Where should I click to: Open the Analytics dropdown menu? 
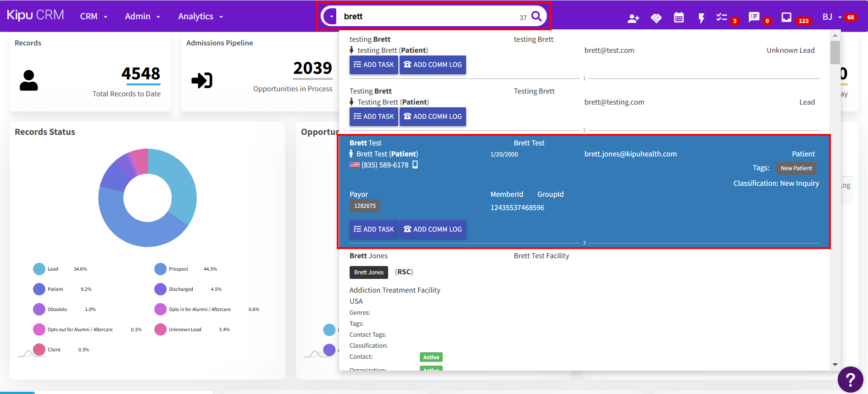200,17
